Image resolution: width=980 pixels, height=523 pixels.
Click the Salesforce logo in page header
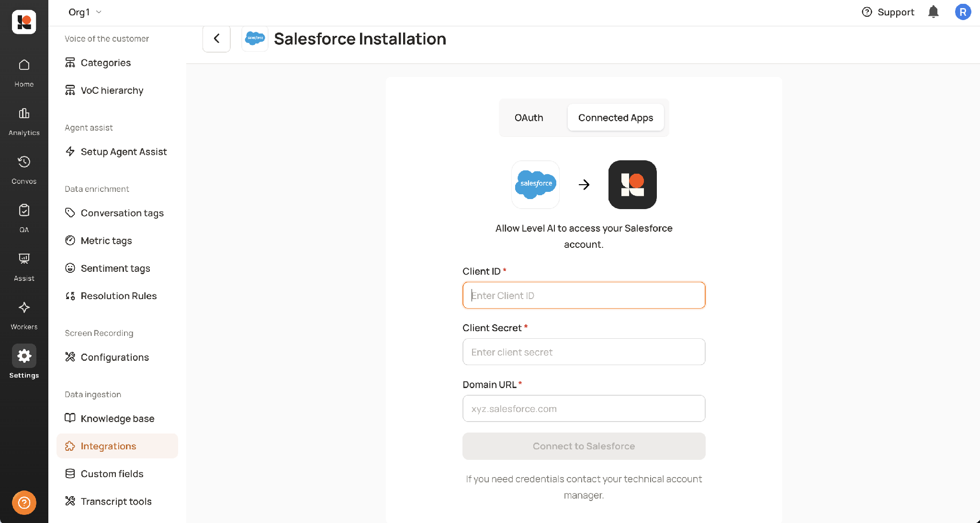[255, 39]
